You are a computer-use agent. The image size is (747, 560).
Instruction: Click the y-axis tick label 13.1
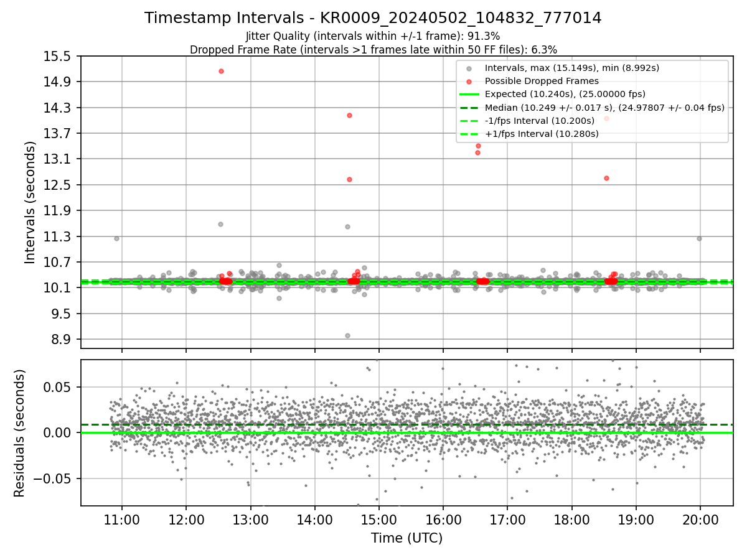point(58,159)
